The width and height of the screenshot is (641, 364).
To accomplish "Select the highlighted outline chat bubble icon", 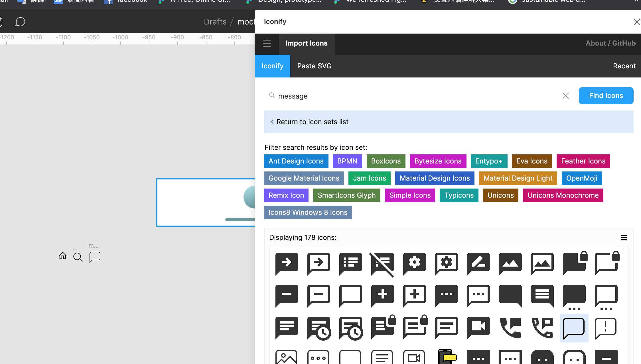I will 574,328.
